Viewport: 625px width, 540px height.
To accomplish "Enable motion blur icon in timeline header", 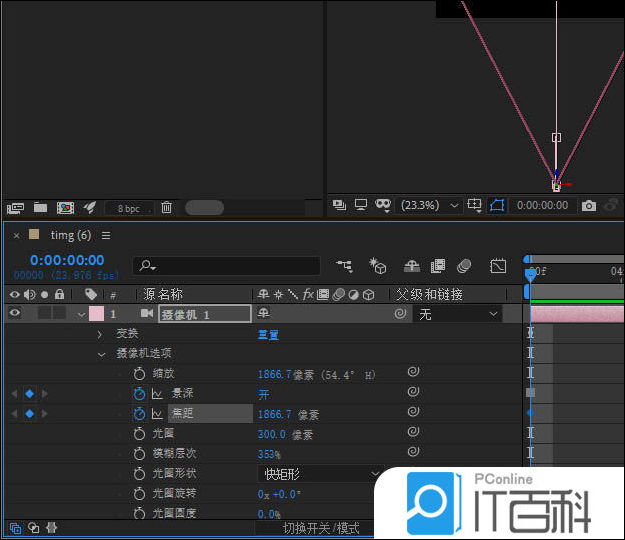I will (464, 266).
